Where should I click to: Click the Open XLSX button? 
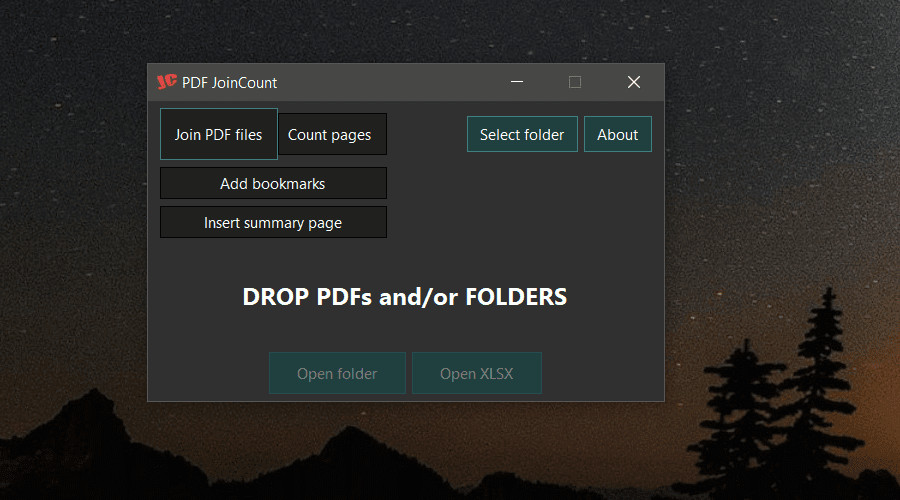tap(476, 373)
